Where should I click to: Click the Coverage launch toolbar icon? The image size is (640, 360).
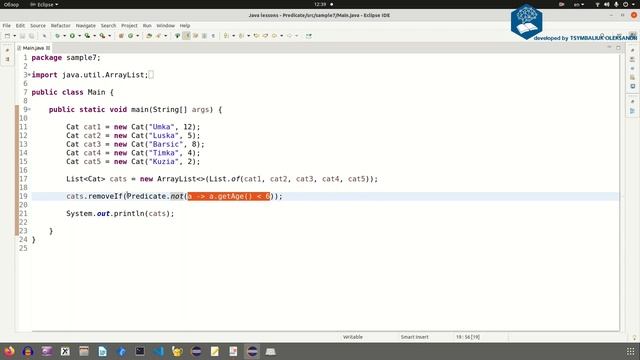click(x=87, y=36)
